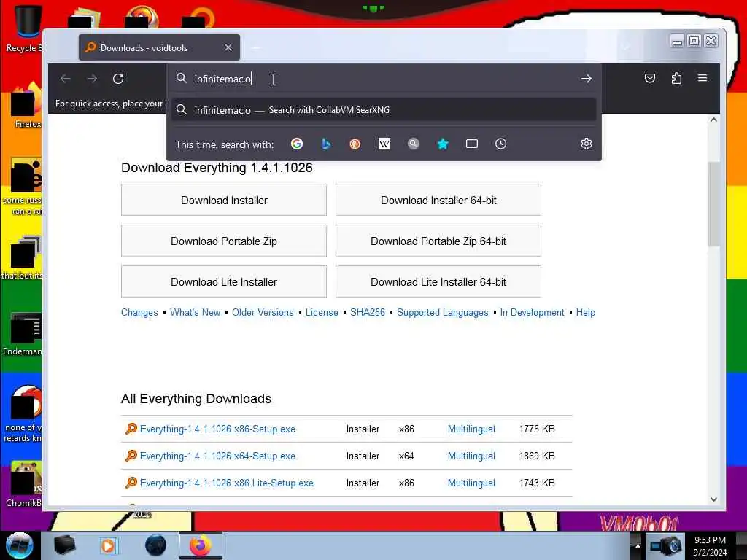
Task: Reload the current page
Action: click(x=118, y=79)
